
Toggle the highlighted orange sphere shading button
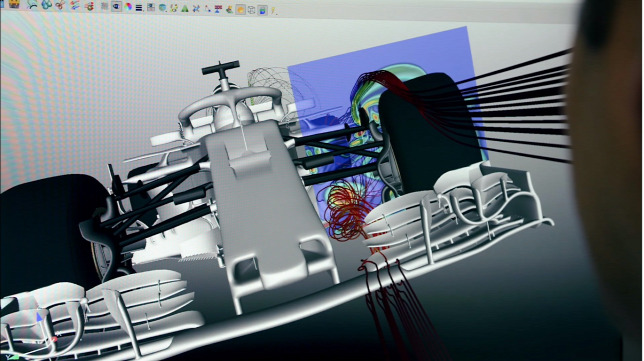click(x=240, y=9)
